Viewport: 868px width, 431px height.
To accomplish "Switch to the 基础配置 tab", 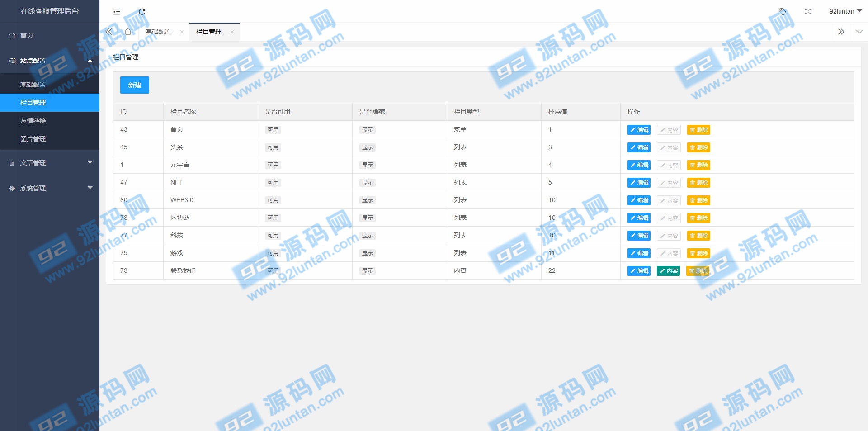I will click(158, 32).
